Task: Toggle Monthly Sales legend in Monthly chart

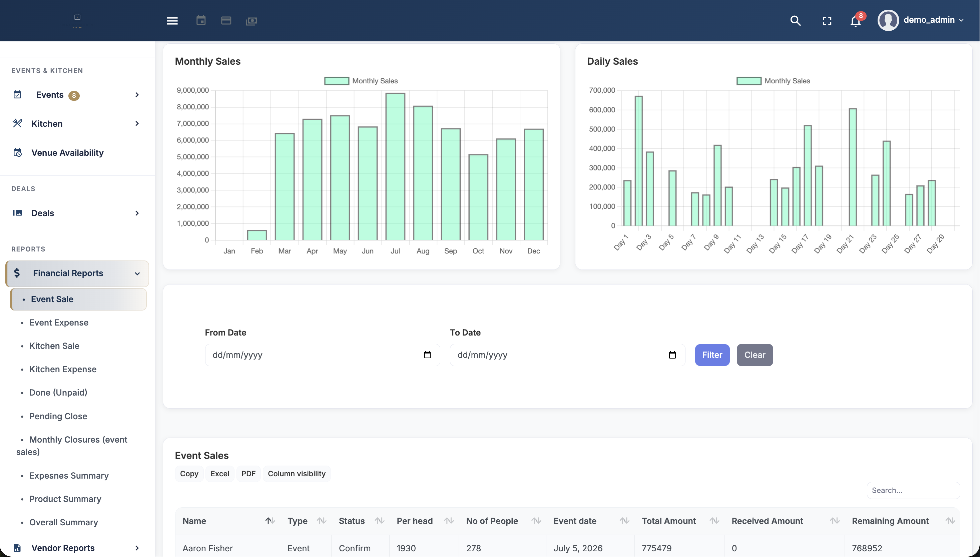Action: [361, 81]
